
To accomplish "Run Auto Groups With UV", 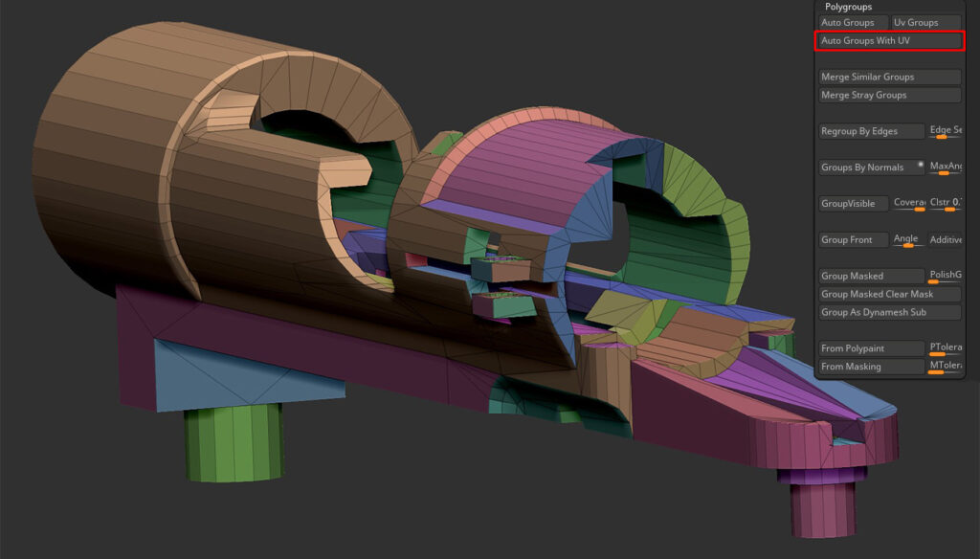I will [890, 40].
